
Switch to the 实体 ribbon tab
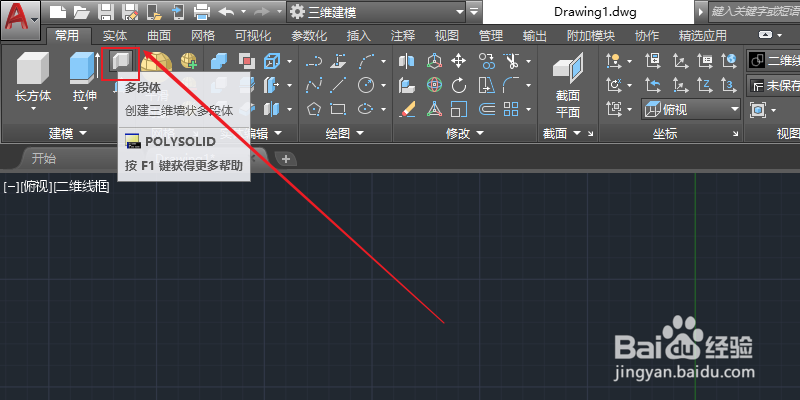pyautogui.click(x=115, y=36)
